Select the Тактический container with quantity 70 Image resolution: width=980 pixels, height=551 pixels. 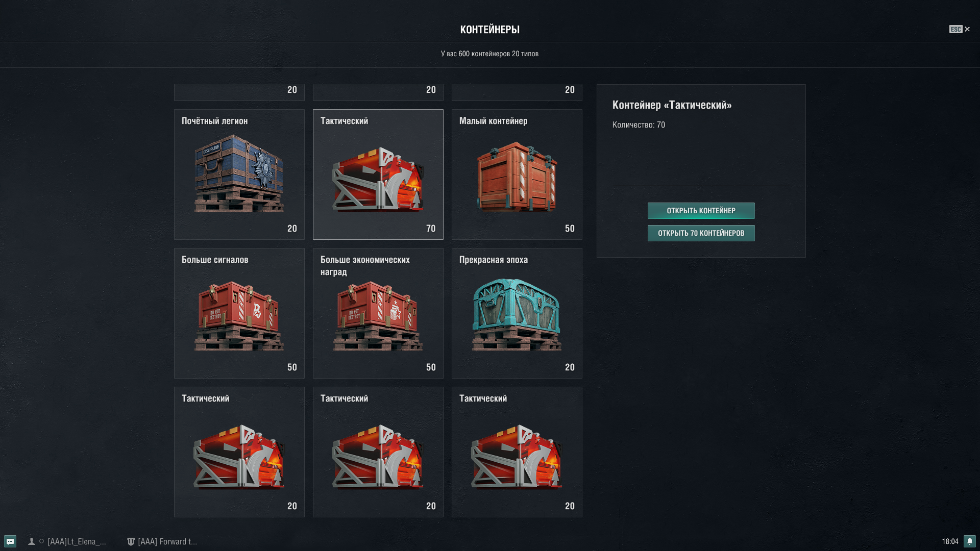click(x=378, y=174)
